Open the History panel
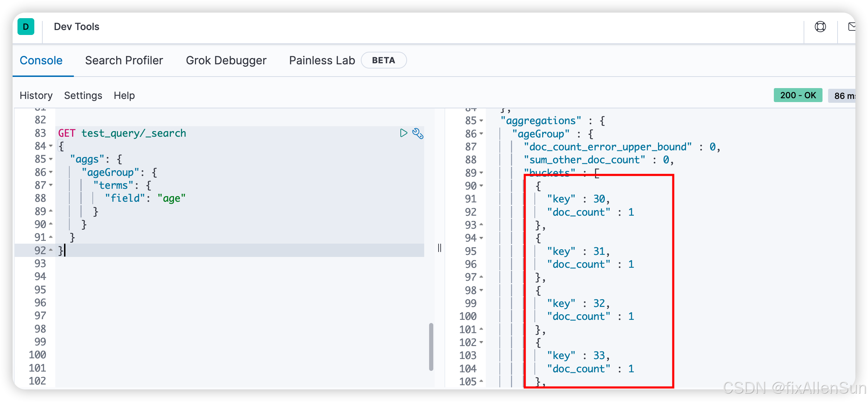This screenshot has width=868, height=402. (x=36, y=95)
